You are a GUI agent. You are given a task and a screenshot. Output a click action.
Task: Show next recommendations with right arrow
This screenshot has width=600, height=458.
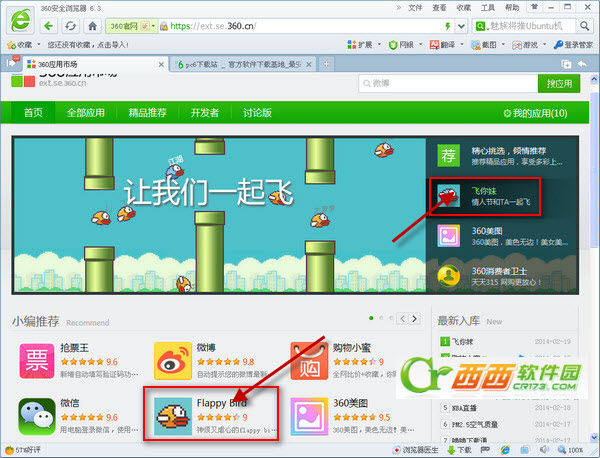(x=414, y=318)
